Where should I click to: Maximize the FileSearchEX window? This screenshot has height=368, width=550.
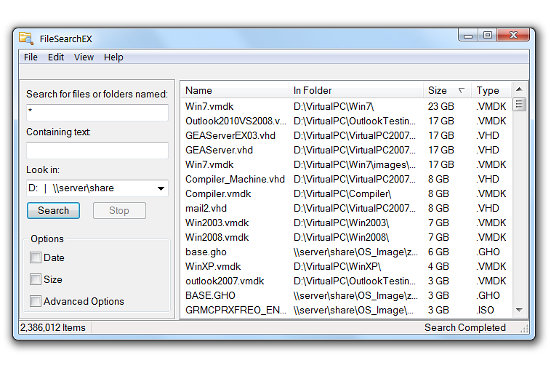tap(487, 35)
